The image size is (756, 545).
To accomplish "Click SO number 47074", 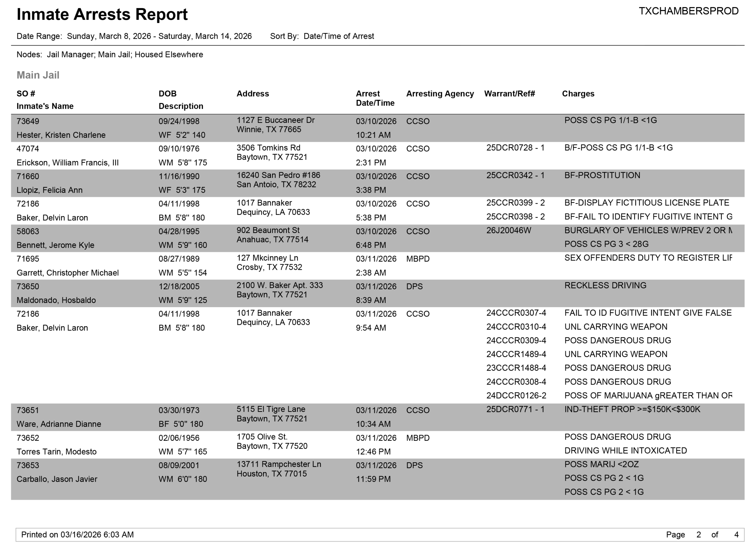I will pos(28,149).
